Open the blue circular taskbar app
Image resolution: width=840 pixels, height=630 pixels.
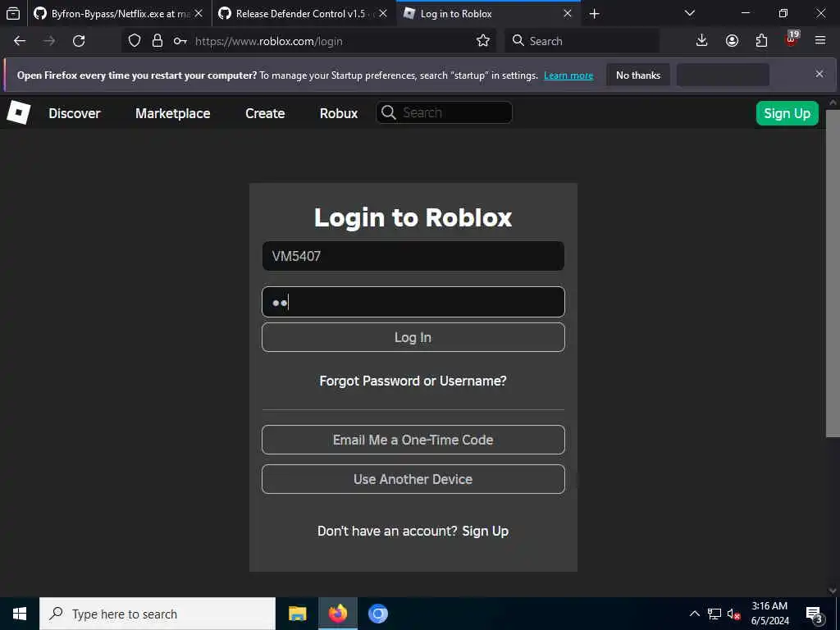tap(377, 614)
